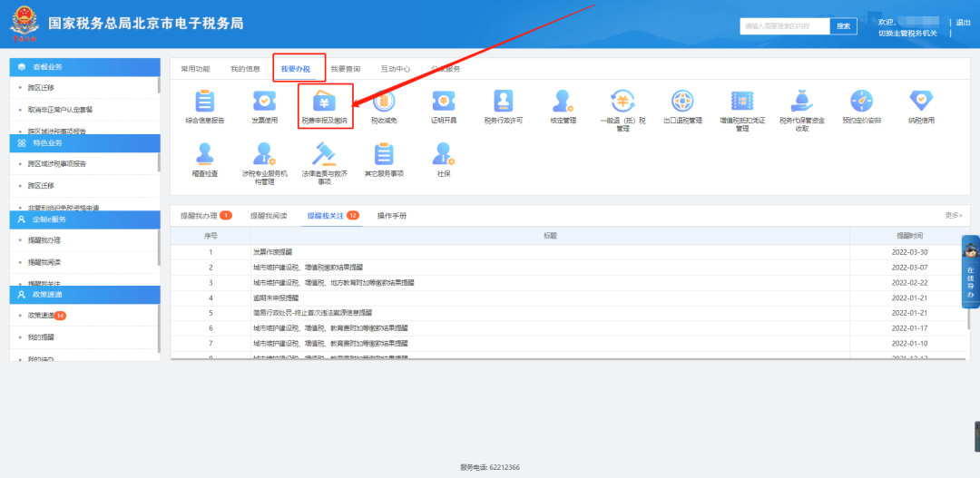Open the 其它服务事项 icon

(384, 153)
